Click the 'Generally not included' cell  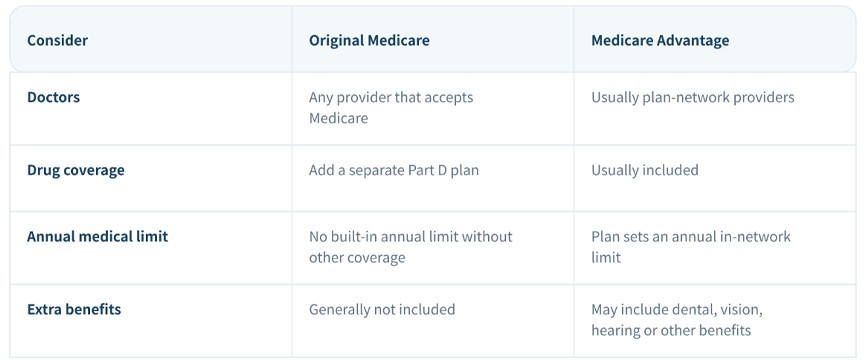[x=382, y=309]
